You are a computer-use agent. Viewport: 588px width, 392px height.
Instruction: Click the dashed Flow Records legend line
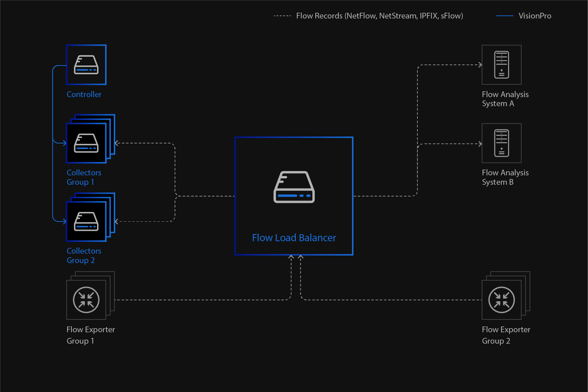(282, 16)
